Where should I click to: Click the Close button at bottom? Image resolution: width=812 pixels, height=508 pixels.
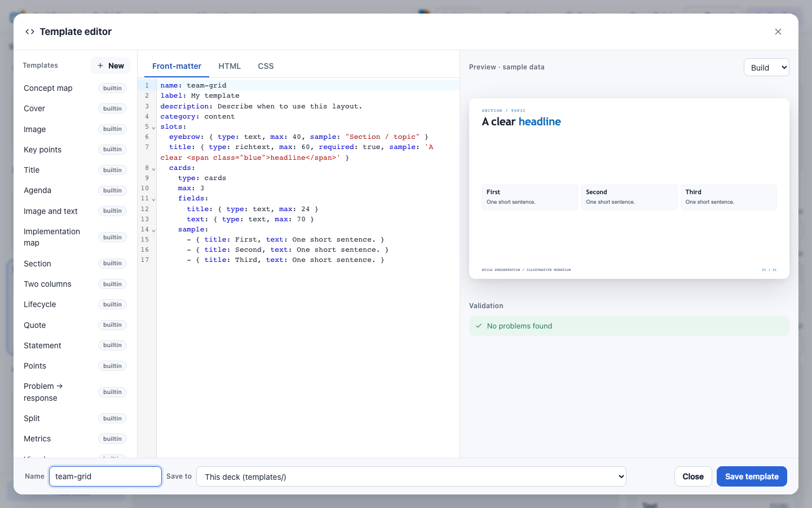click(x=693, y=476)
